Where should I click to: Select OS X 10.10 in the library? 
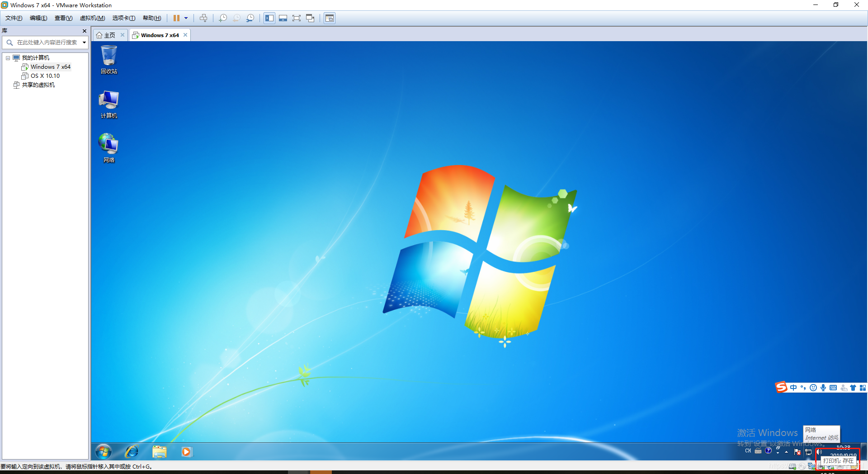[45, 76]
